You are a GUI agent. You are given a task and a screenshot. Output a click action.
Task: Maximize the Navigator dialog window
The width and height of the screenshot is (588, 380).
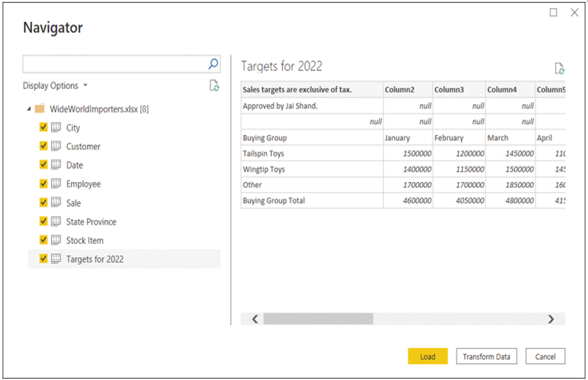(553, 13)
